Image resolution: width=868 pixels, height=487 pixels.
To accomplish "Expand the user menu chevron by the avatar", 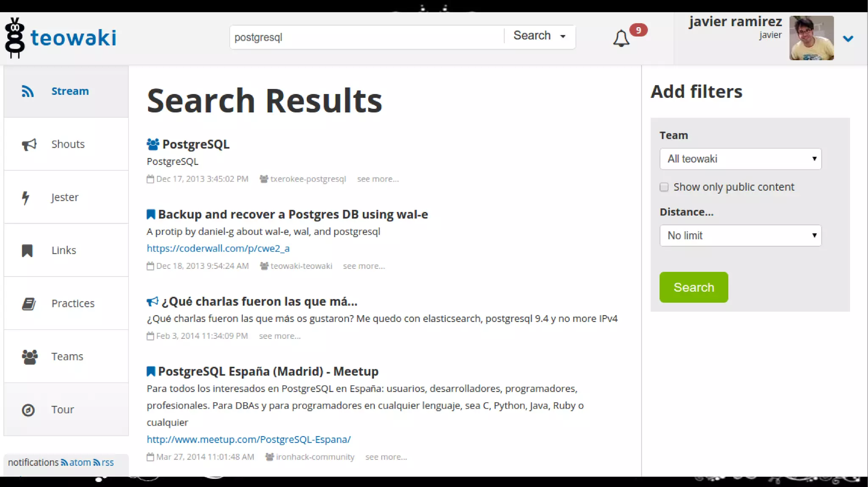I will pyautogui.click(x=848, y=39).
